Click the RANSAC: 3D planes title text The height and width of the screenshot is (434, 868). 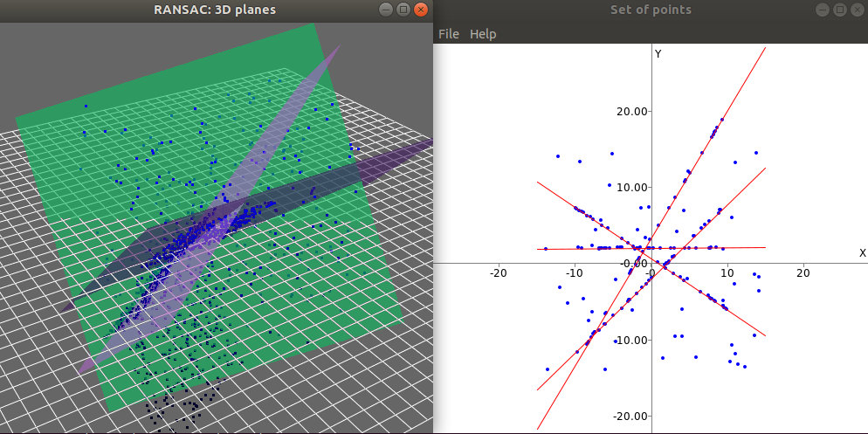(214, 10)
